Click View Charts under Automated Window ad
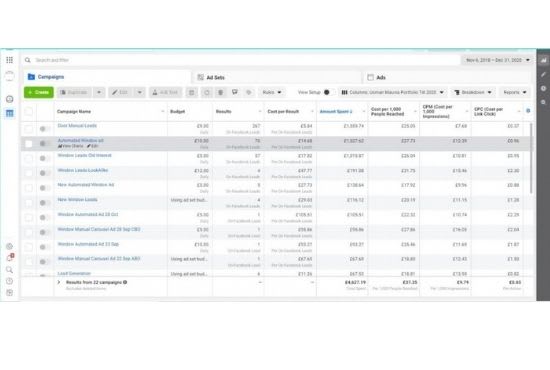This screenshot has width=550, height=370. (71, 146)
